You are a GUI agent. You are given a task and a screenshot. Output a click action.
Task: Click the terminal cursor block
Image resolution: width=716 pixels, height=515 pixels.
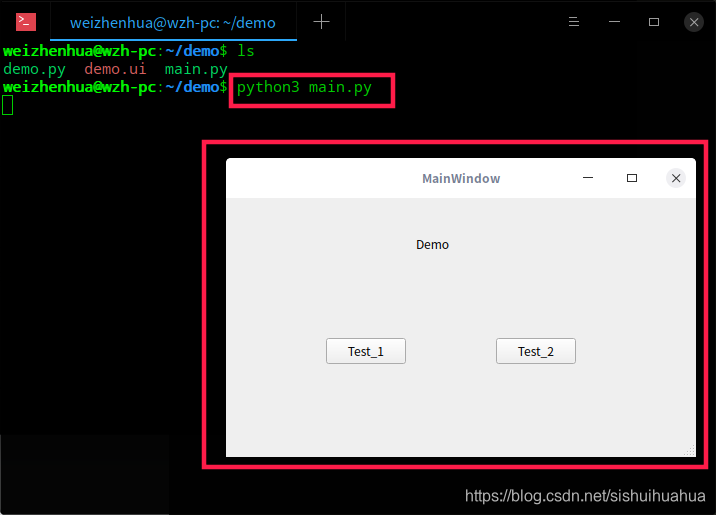click(8, 105)
